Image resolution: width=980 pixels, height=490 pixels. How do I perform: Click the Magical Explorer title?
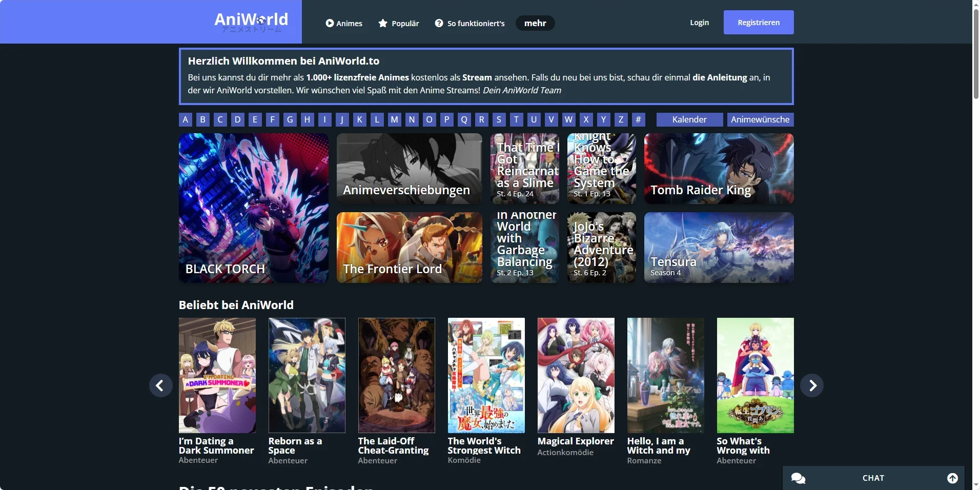pos(576,441)
